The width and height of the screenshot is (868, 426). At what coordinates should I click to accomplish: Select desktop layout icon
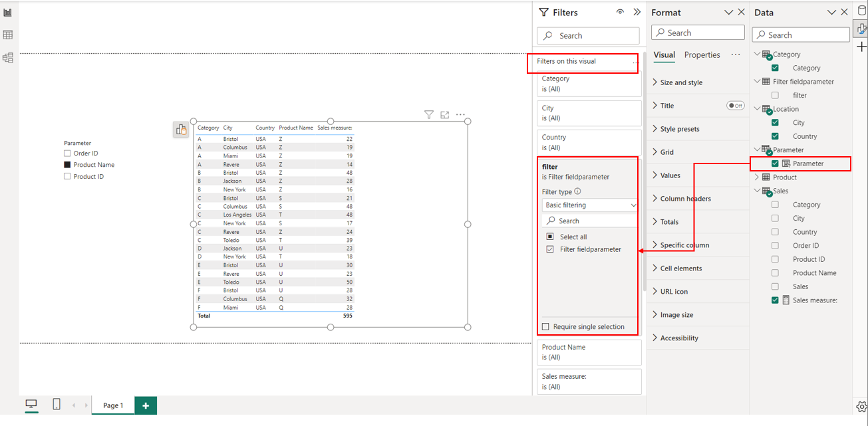tap(31, 404)
